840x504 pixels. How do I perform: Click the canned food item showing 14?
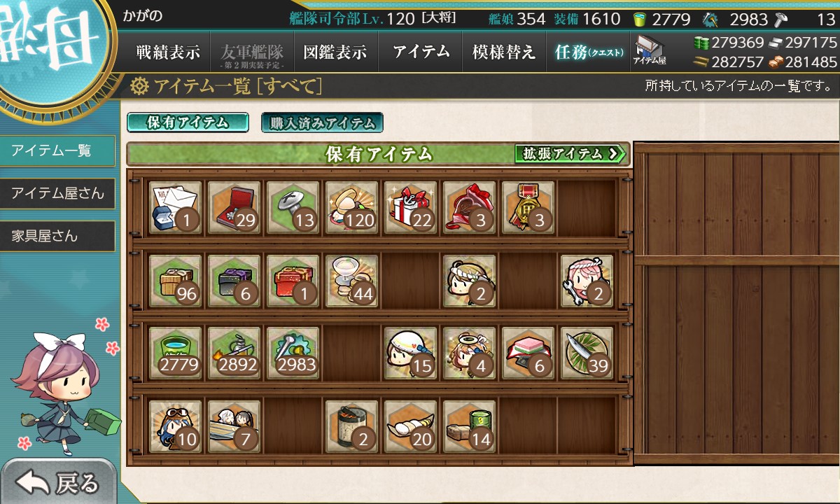(x=470, y=426)
